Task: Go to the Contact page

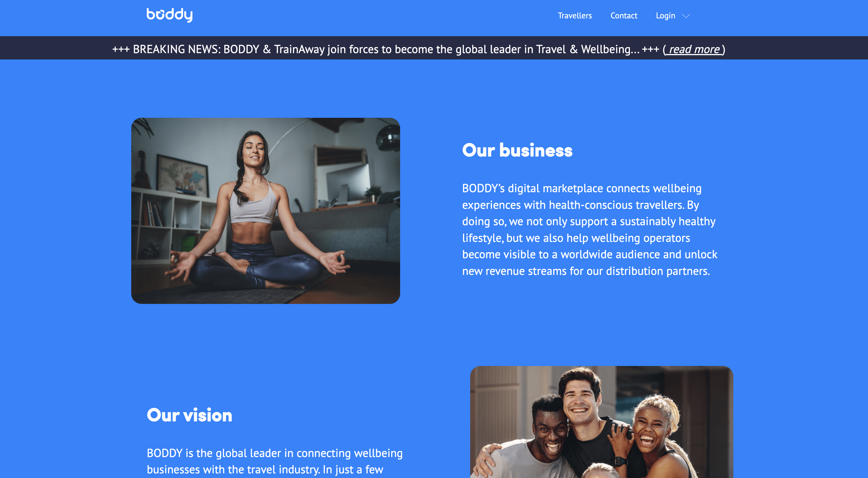Action: (624, 16)
